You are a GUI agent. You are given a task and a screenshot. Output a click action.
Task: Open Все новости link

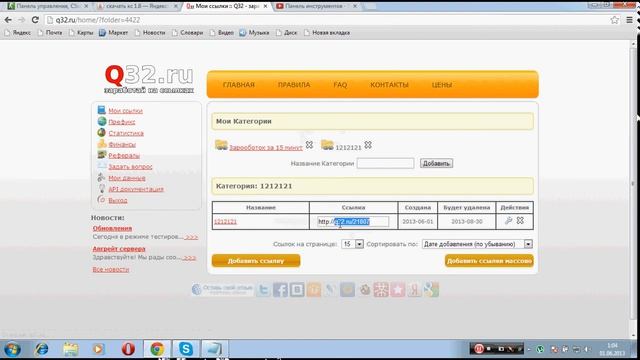(x=111, y=269)
